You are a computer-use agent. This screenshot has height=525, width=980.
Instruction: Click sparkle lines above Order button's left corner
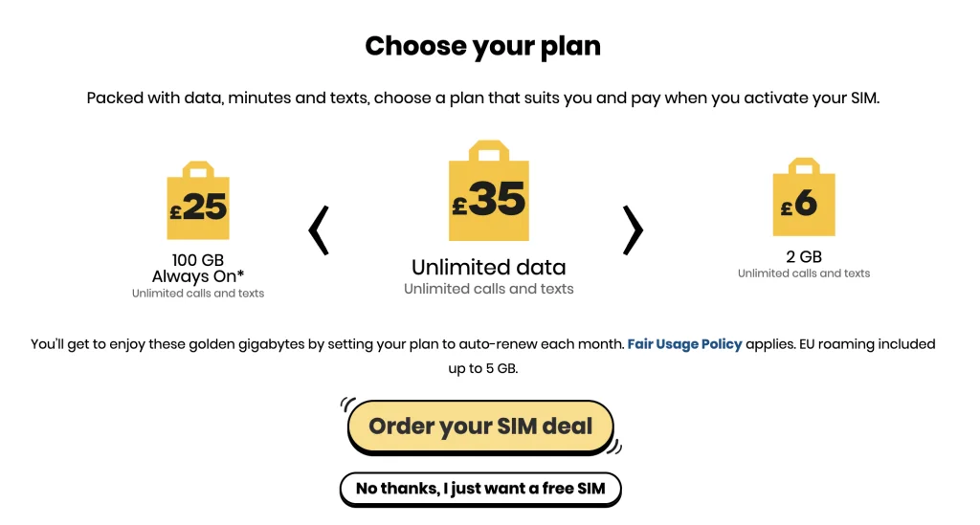tap(348, 404)
